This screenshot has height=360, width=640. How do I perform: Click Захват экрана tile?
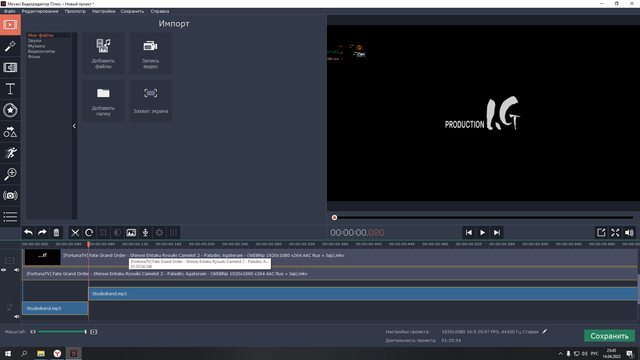pos(151,101)
